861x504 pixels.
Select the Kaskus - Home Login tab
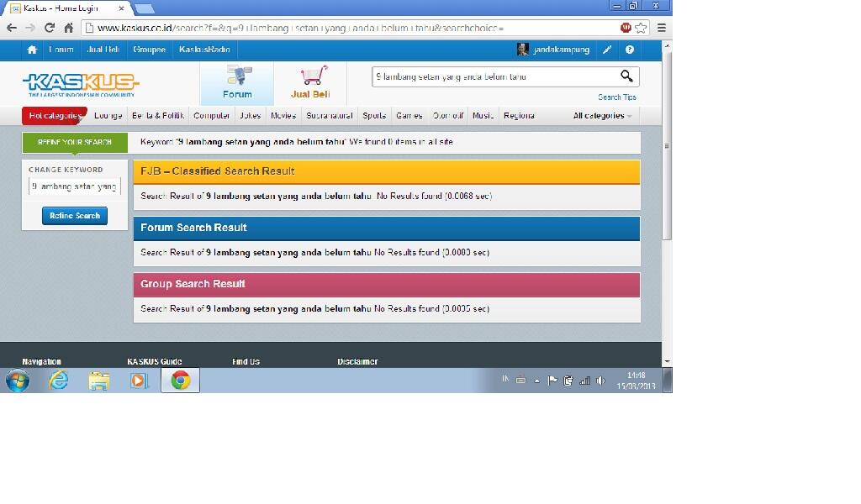(66, 8)
